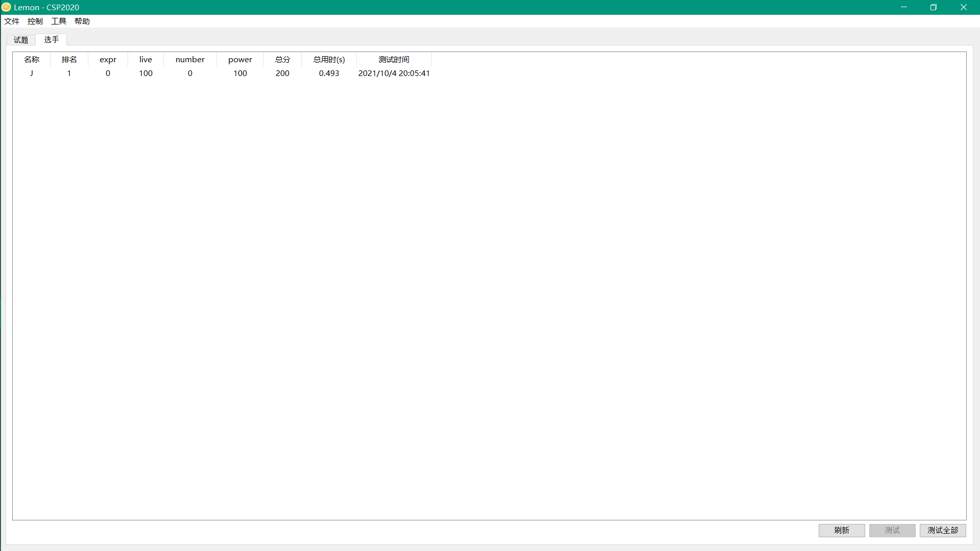Sort by the 测试时间 column header
This screenshot has width=980, height=551.
click(x=394, y=60)
